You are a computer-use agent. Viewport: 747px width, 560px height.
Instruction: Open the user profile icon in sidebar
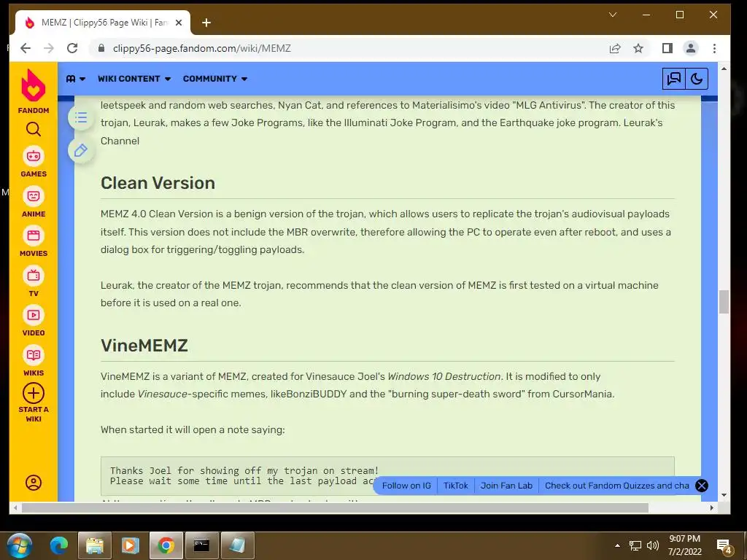[34, 483]
